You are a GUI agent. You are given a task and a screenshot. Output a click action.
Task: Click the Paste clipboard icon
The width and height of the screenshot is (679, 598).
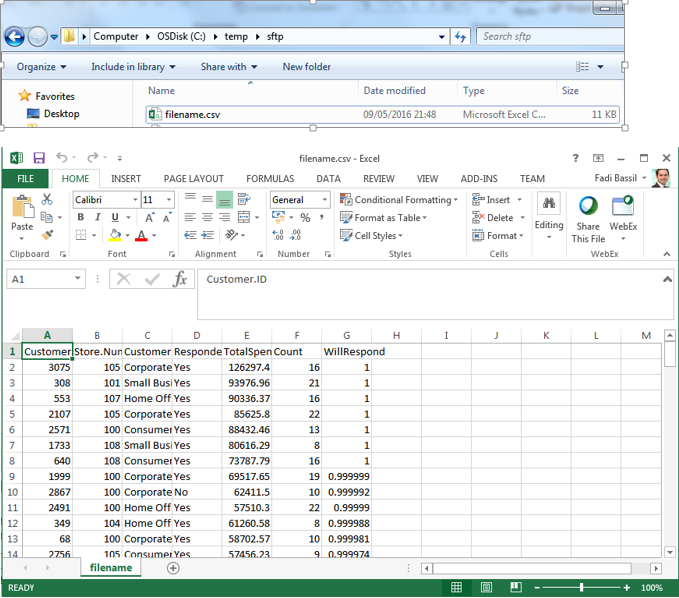point(23,207)
